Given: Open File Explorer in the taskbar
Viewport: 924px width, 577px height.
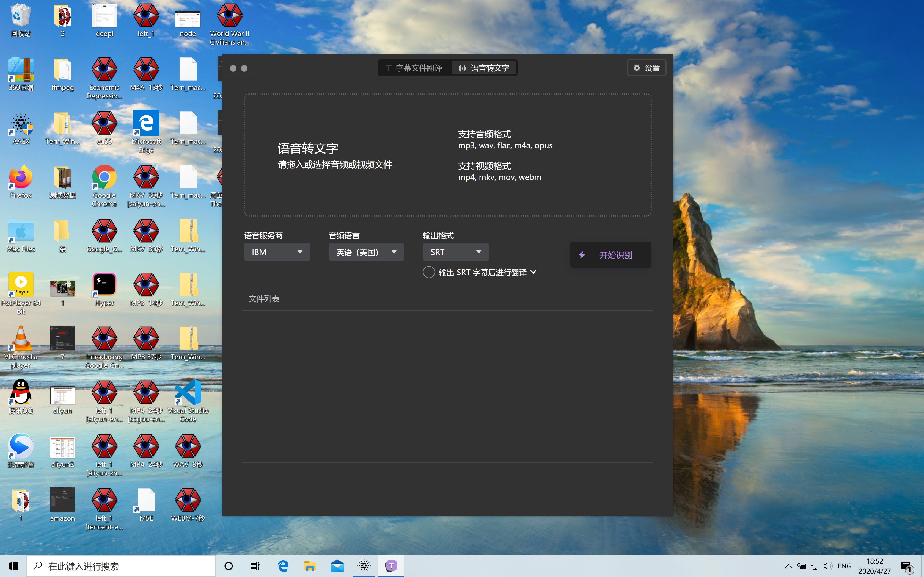Looking at the screenshot, I should (310, 565).
